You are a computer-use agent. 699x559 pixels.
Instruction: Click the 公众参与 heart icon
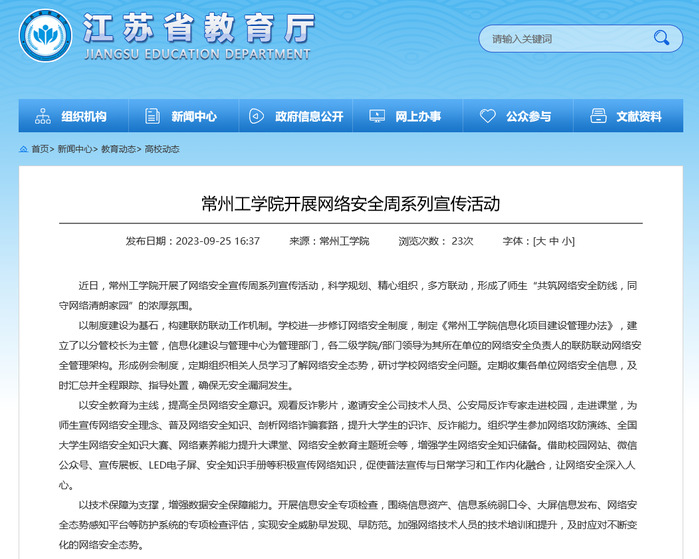point(488,116)
